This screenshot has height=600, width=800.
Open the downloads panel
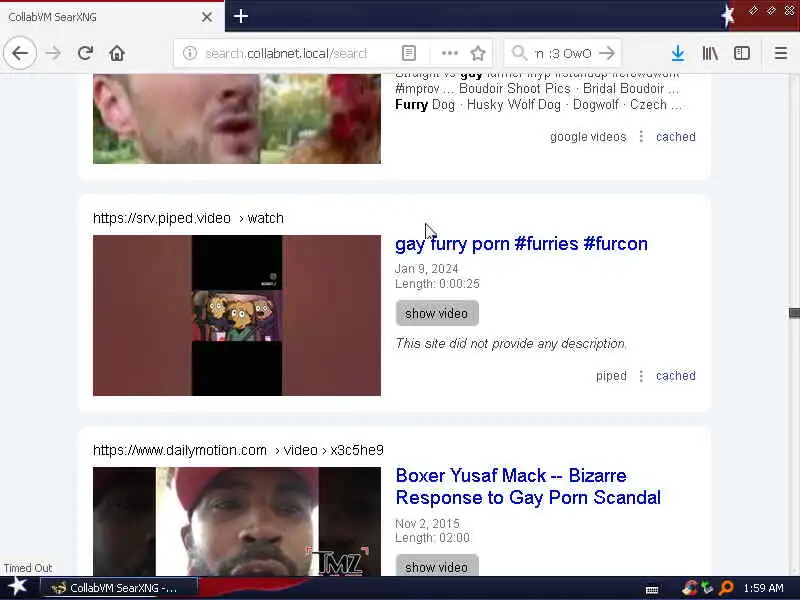678,53
